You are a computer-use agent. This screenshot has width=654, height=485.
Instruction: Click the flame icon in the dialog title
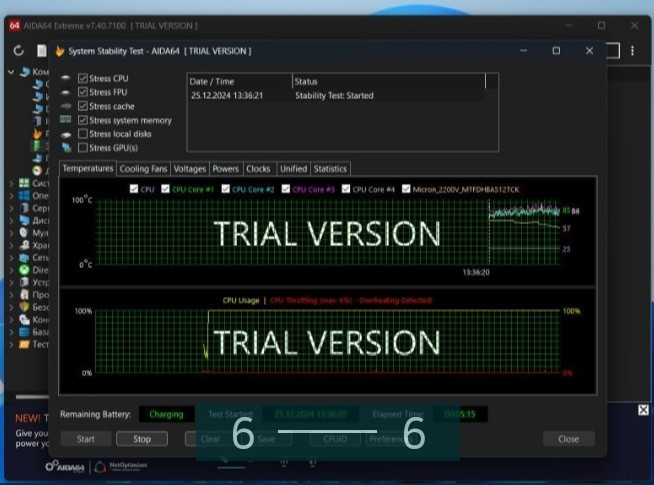tap(60, 51)
